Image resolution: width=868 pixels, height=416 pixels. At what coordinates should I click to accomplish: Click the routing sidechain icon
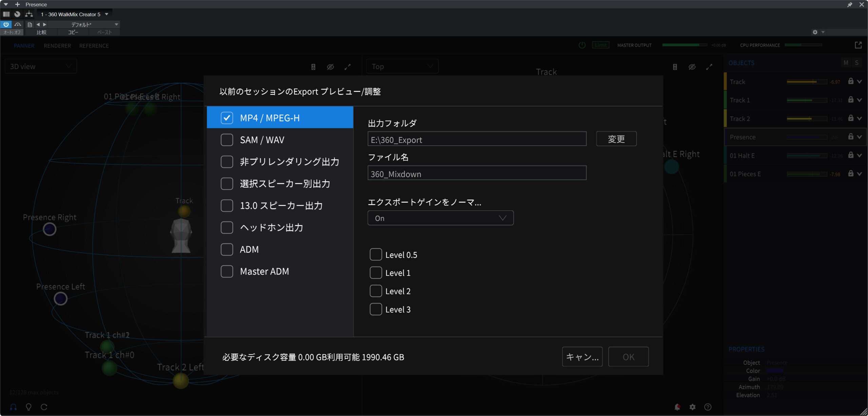(29, 14)
